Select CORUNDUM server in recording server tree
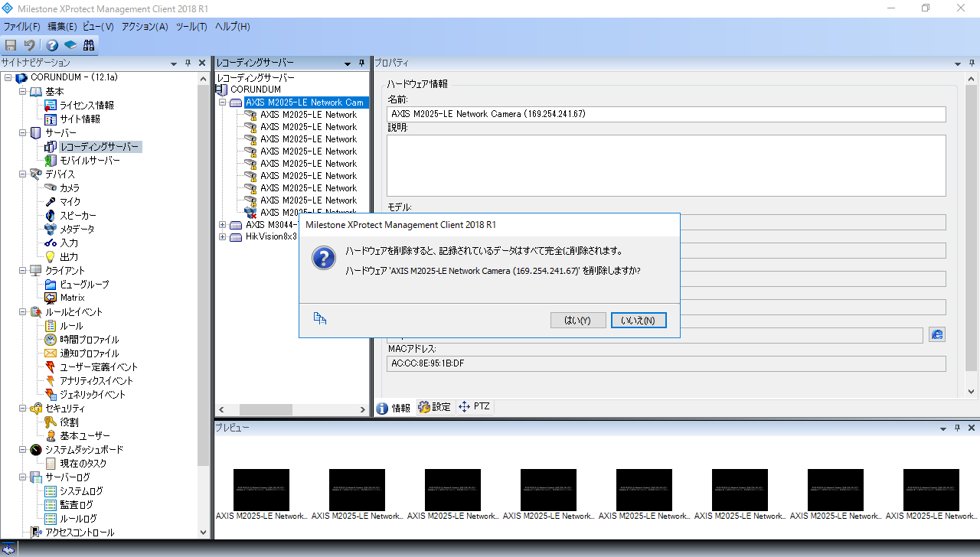 (256, 90)
